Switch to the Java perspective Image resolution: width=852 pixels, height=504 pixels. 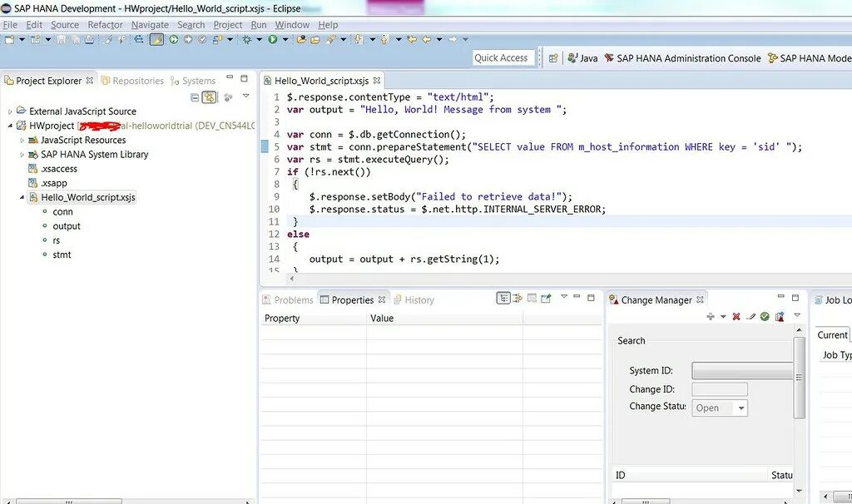pyautogui.click(x=582, y=59)
